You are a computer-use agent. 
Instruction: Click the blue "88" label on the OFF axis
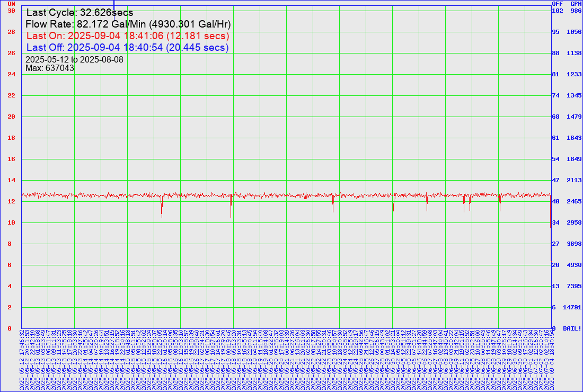tap(555, 53)
